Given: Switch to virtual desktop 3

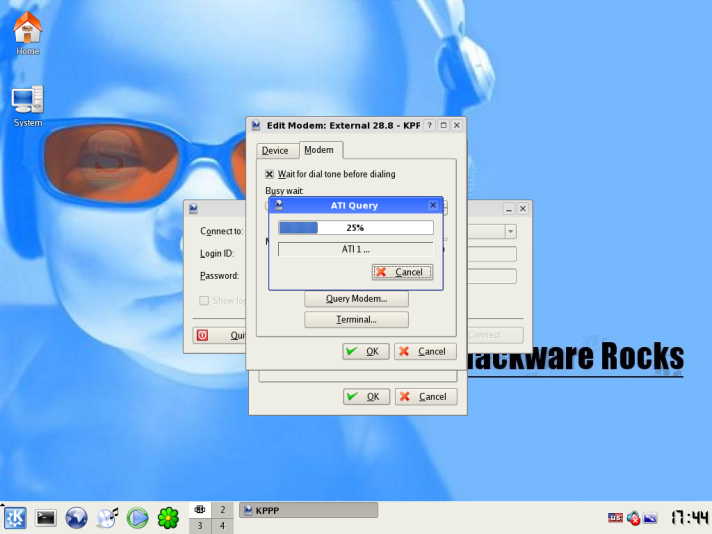Looking at the screenshot, I should tap(200, 526).
